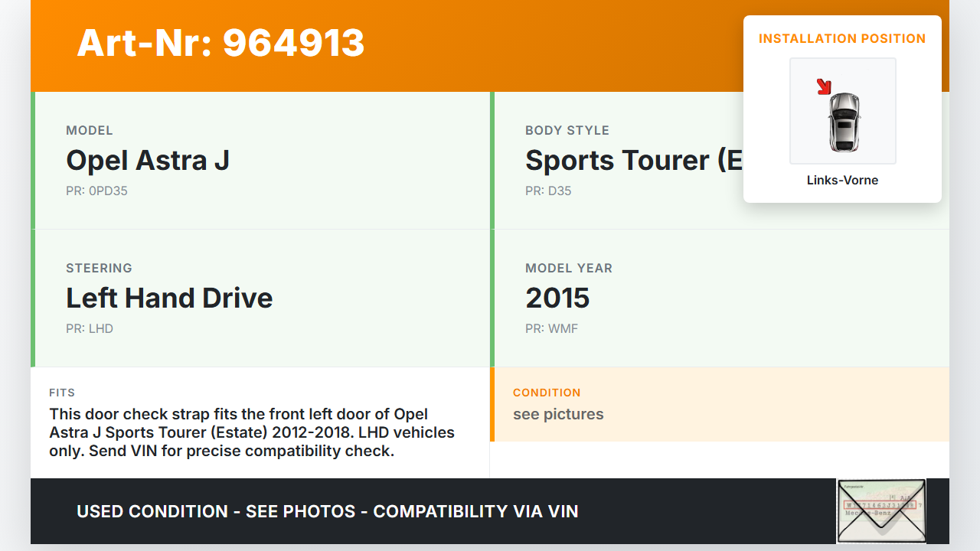The image size is (980, 551).
Task: Click the PR: LHD code
Action: point(90,329)
